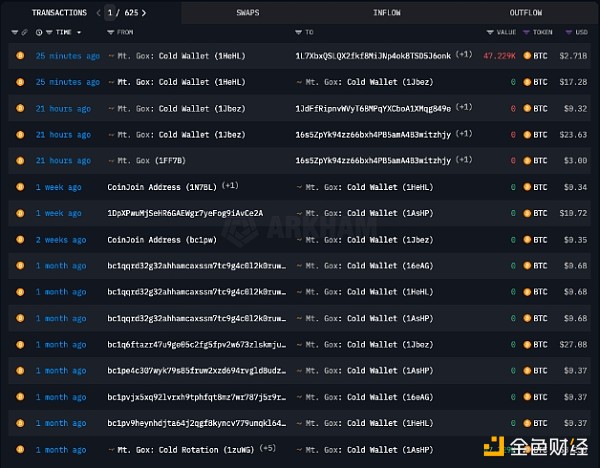This screenshot has height=468, width=600.
Task: Click Bitcoin chain icon in Mt. Gox (1FF7B) row
Action: (20, 161)
